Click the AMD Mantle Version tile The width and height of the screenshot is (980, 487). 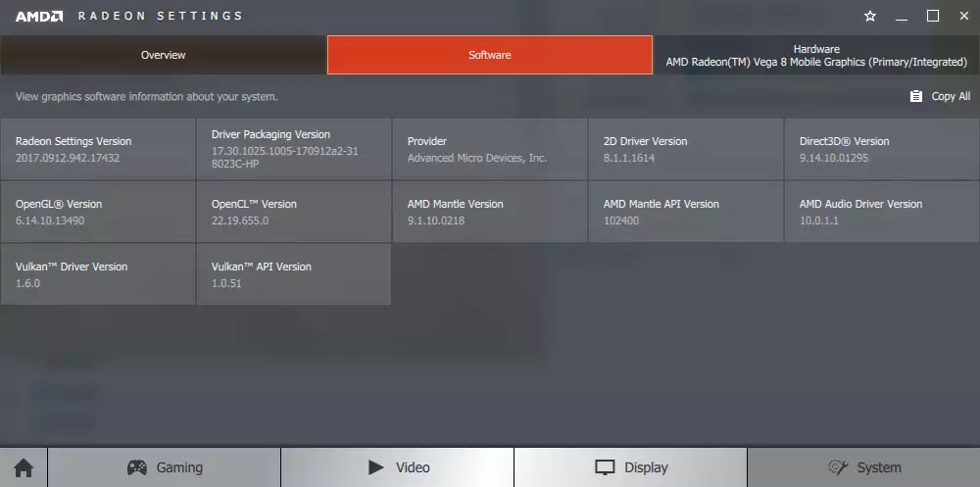coord(490,212)
